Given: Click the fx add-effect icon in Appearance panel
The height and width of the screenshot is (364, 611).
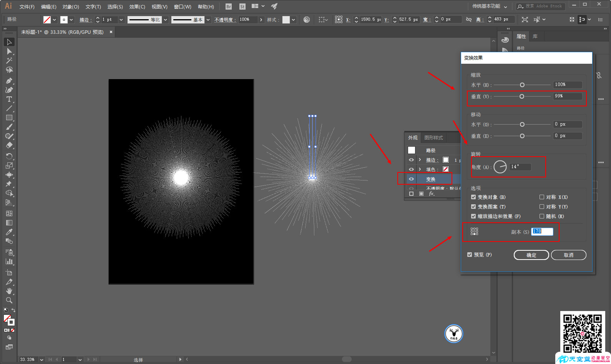Looking at the screenshot, I should pos(432,194).
